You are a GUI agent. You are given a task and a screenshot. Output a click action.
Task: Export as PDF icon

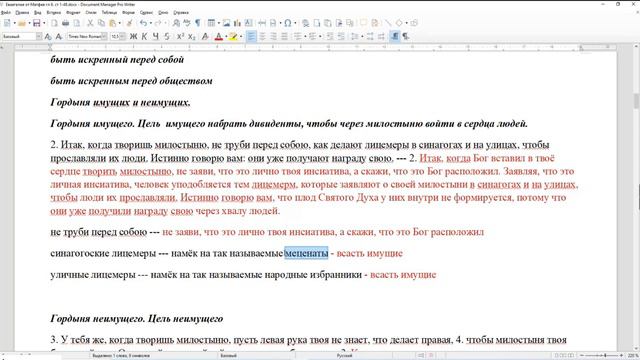54,23
